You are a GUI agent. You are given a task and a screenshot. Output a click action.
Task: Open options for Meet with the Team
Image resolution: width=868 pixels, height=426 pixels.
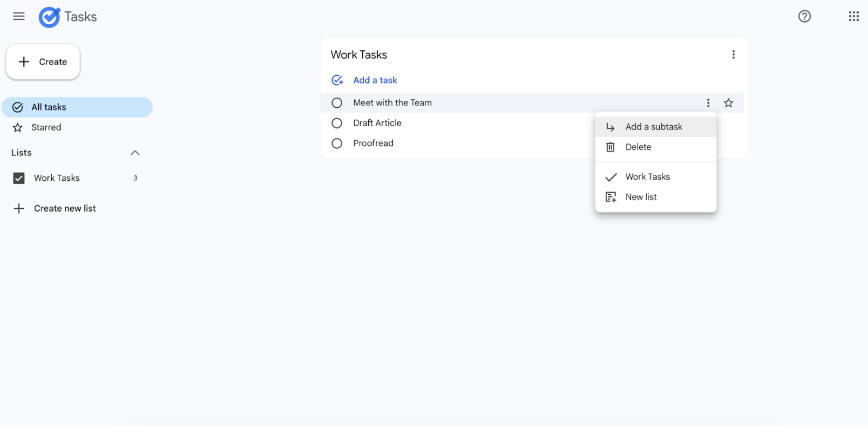click(708, 103)
